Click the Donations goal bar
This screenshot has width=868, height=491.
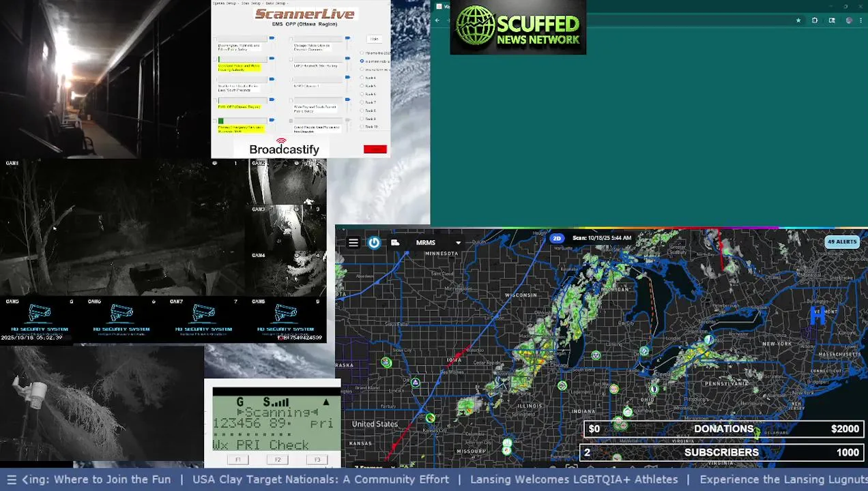[723, 429]
